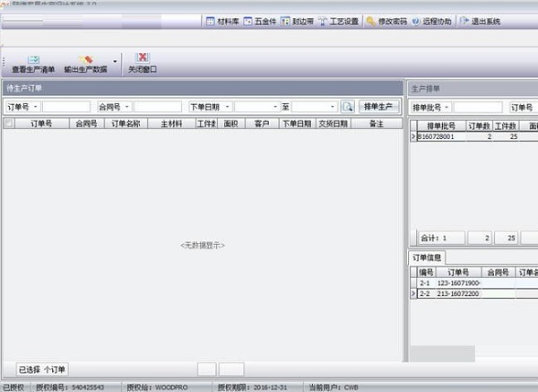This screenshot has width=538, height=392.
Task: Sort by 订单名称 column header
Action: point(126,124)
